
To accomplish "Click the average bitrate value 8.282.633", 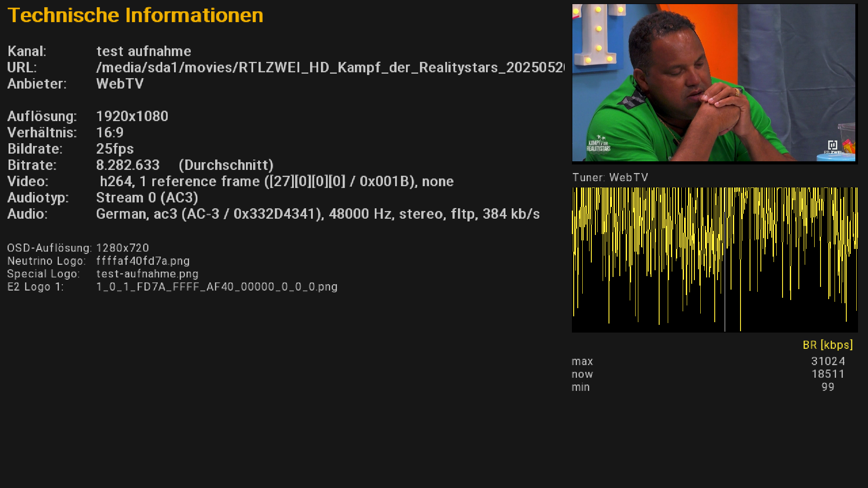I will 128,165.
